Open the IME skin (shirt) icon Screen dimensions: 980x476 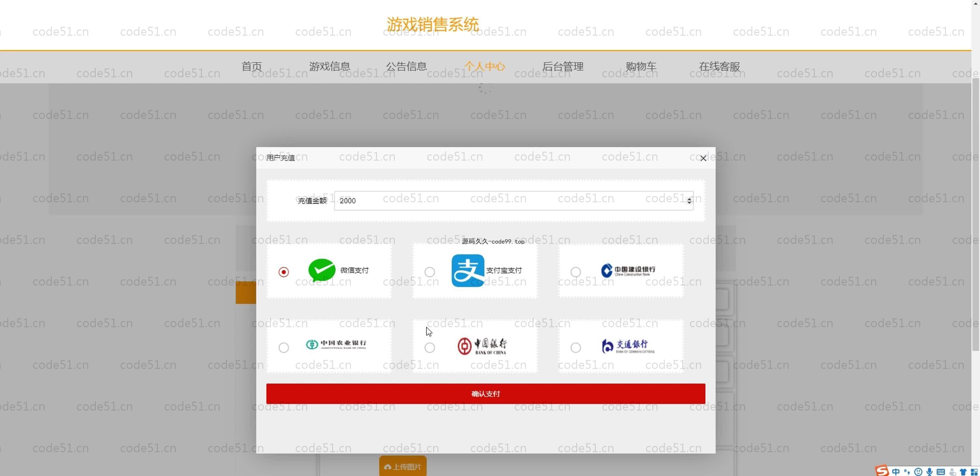pyautogui.click(x=963, y=472)
